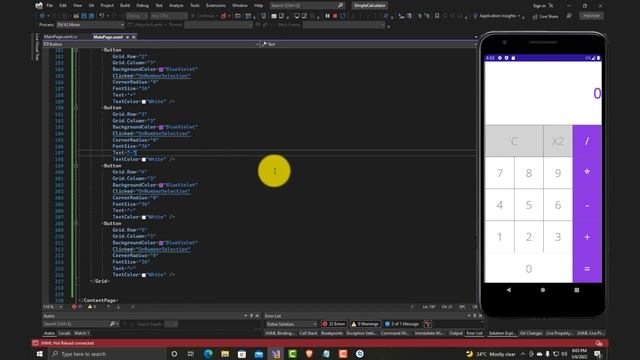Open File Explorer from the taskbar

pyautogui.click(x=225, y=354)
